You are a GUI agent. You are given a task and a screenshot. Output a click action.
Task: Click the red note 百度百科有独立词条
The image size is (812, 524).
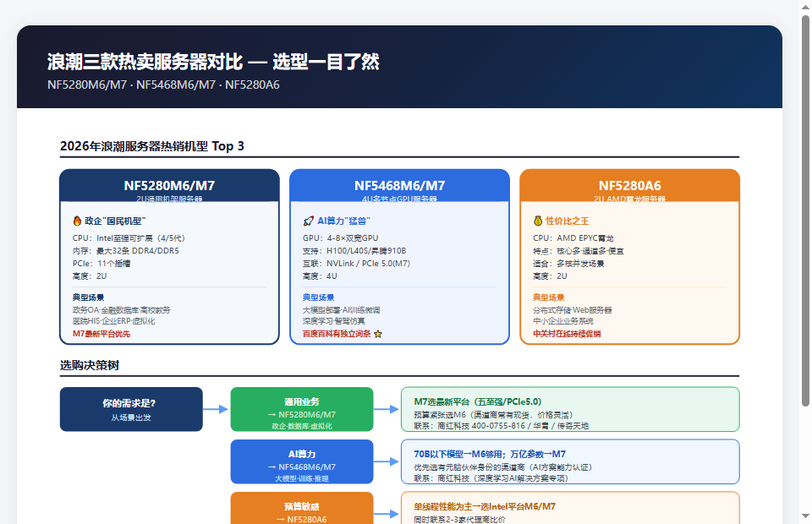click(337, 334)
